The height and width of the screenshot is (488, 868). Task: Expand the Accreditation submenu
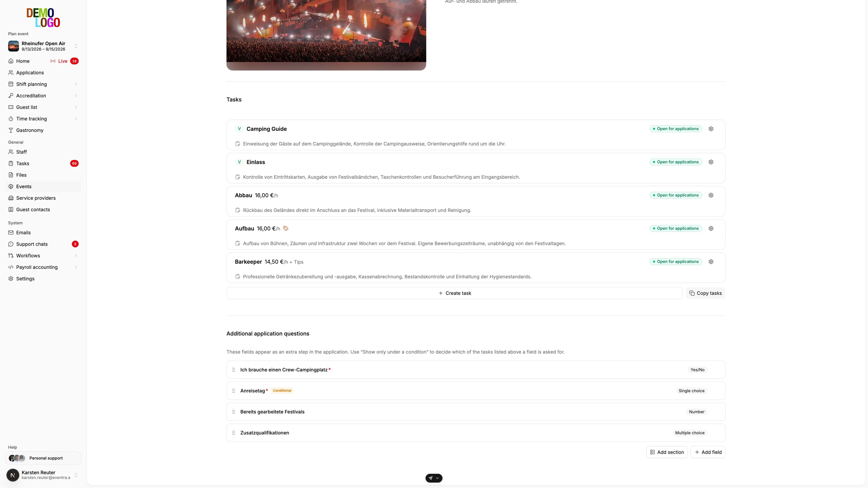pyautogui.click(x=76, y=96)
